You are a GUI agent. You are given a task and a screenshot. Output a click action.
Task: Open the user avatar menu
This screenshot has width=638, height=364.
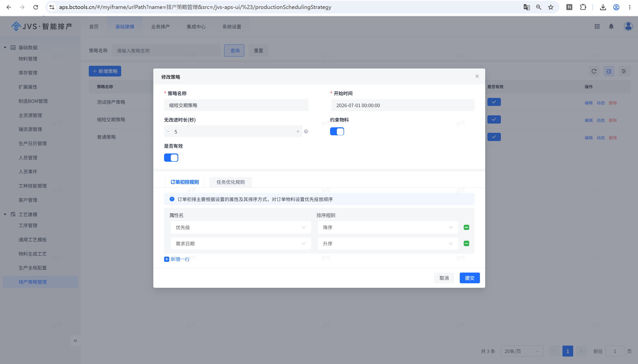(628, 26)
